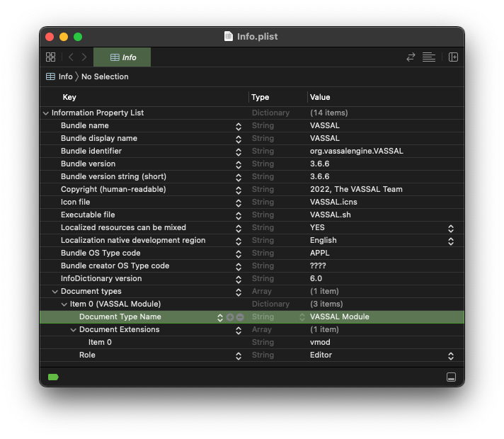Collapse the Document types array

click(55, 292)
